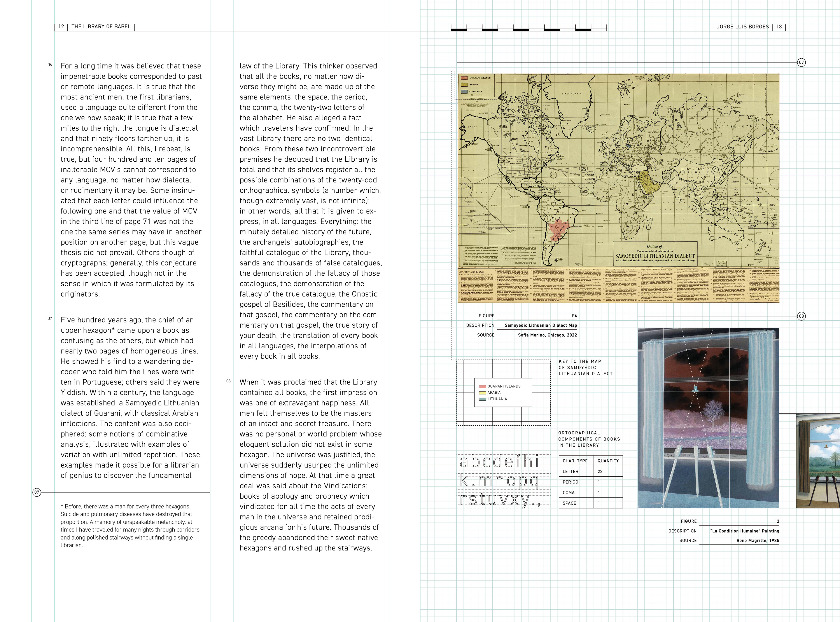Click the yellow ARABIA swatch in the key box

[483, 393]
